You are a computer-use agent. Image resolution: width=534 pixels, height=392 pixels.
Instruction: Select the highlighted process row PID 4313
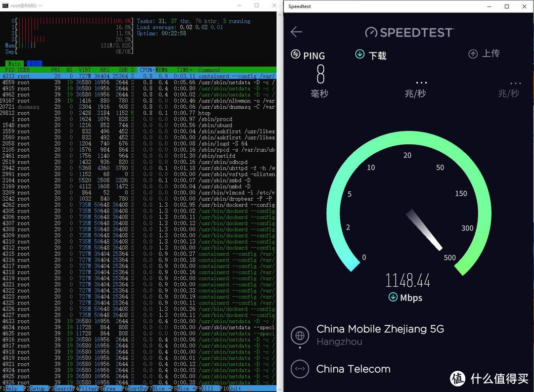click(x=138, y=76)
